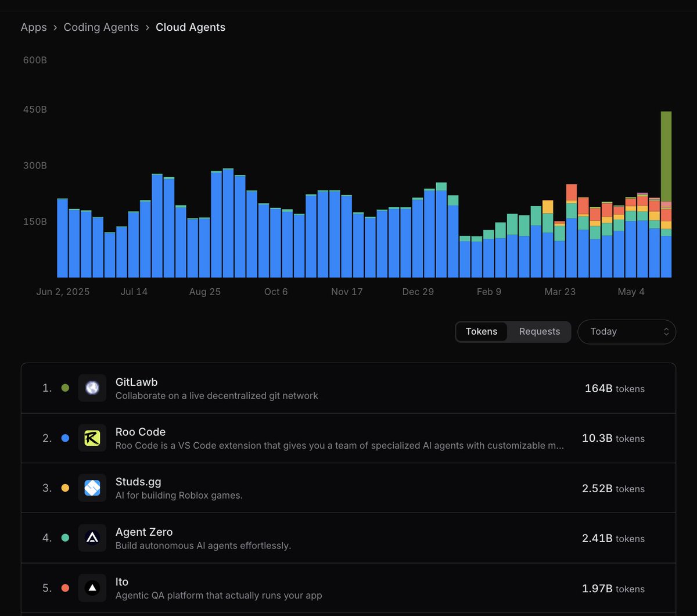Open the Today time range dropdown

click(627, 332)
